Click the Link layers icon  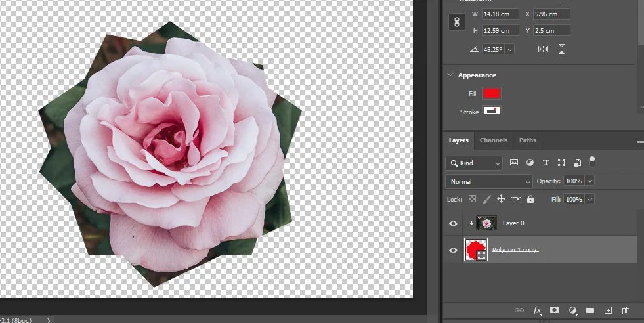(x=519, y=311)
